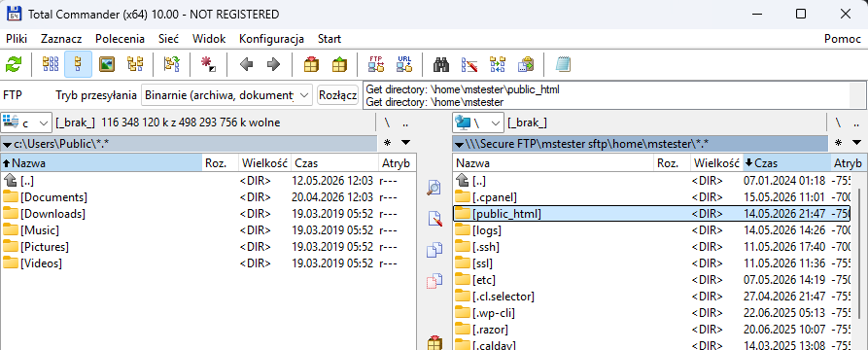Click the Copy files icon in middle bar
This screenshot has width=868, height=350.
[434, 250]
